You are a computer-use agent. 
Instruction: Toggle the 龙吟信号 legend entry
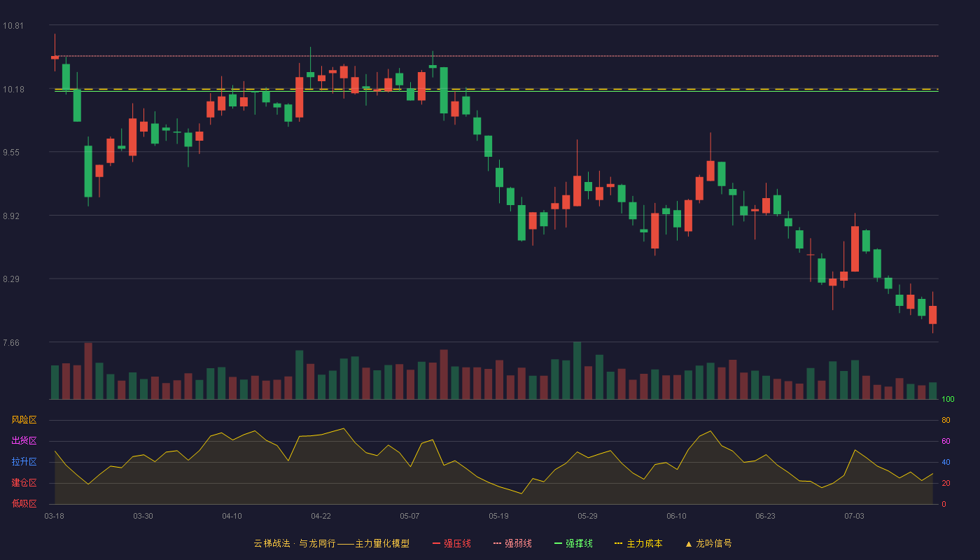[x=708, y=543]
